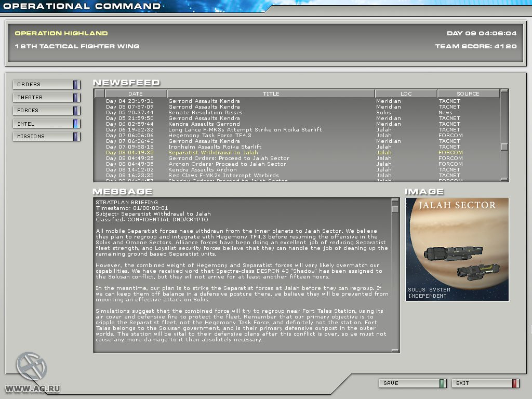Click the Source column header
532x399 pixels.
tap(468, 94)
